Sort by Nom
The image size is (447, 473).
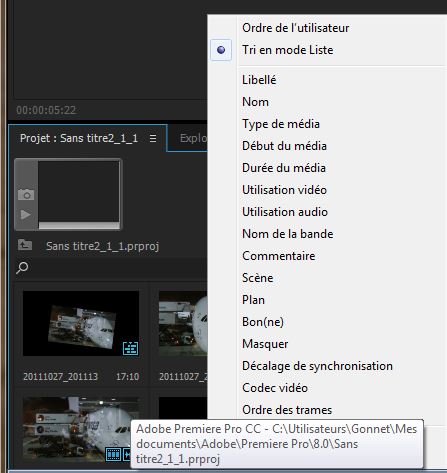[x=255, y=102]
